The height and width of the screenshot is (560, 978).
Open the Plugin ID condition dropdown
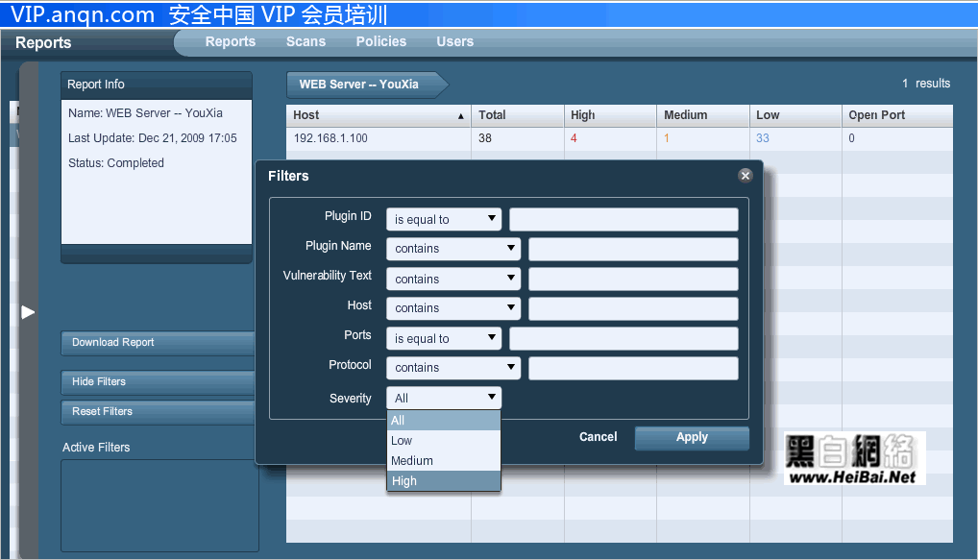click(x=443, y=219)
